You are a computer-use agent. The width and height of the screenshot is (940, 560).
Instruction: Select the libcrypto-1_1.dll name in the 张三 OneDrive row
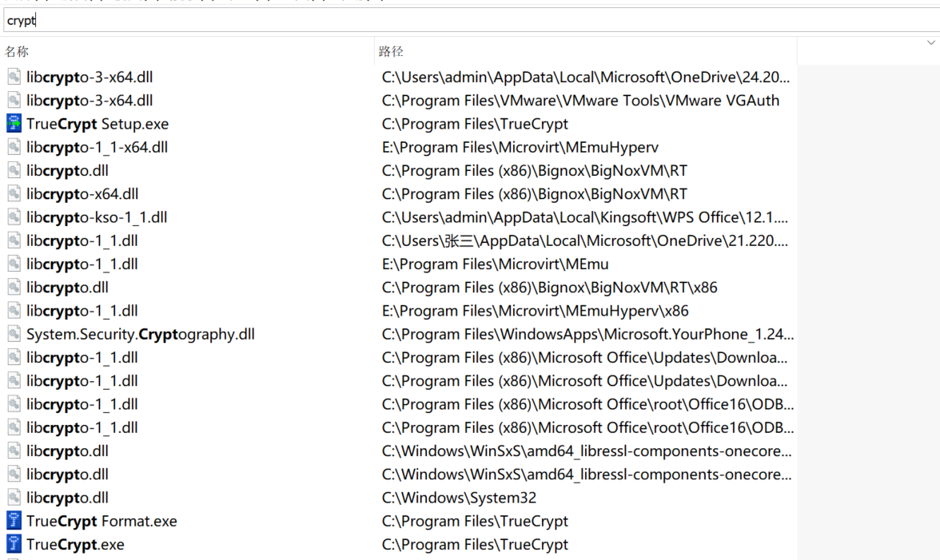point(82,240)
